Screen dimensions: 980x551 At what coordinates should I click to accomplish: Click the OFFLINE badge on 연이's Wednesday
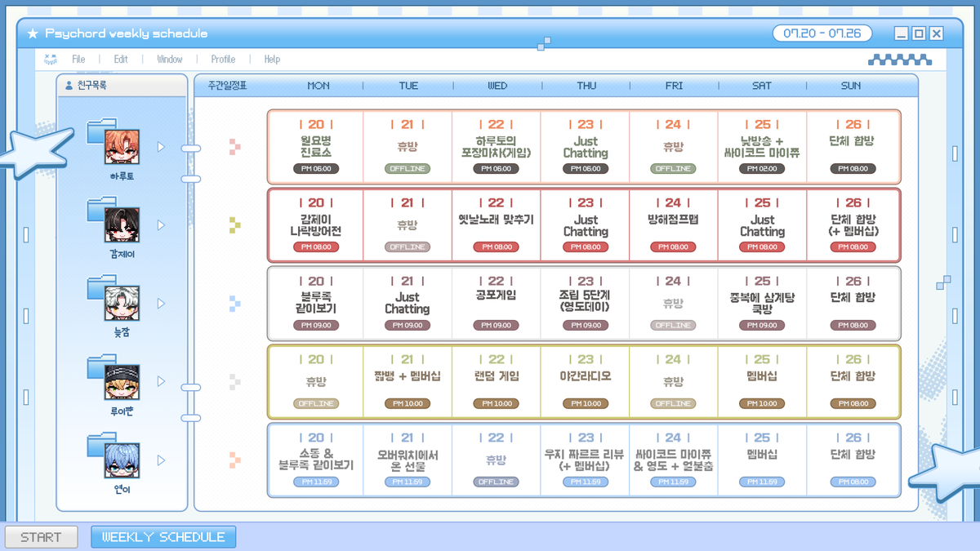pyautogui.click(x=497, y=482)
